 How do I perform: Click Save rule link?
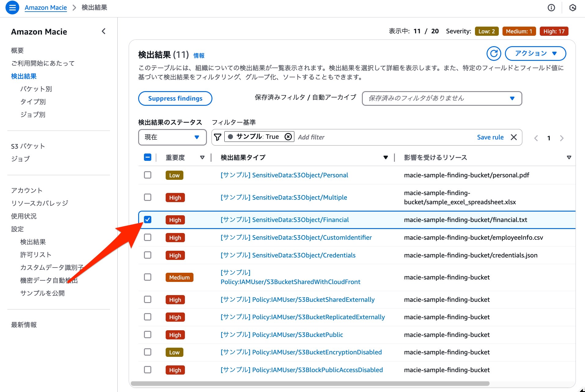coord(490,137)
